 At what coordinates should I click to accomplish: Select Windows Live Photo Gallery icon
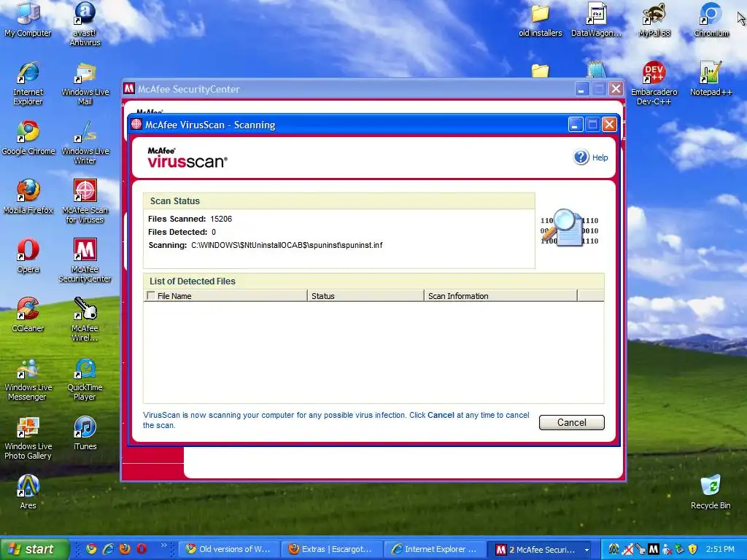click(x=28, y=437)
